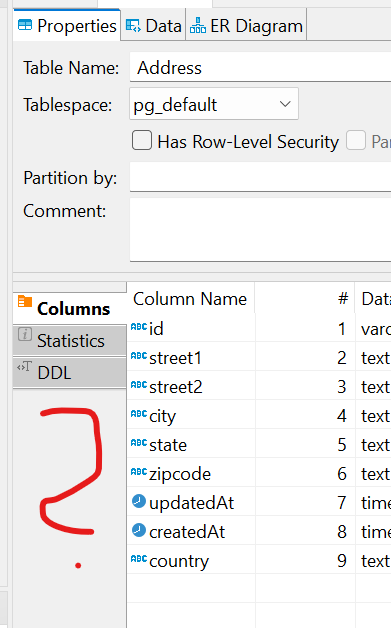Image resolution: width=391 pixels, height=628 pixels.
Task: Click the ER Diagram tab icon
Action: [198, 25]
